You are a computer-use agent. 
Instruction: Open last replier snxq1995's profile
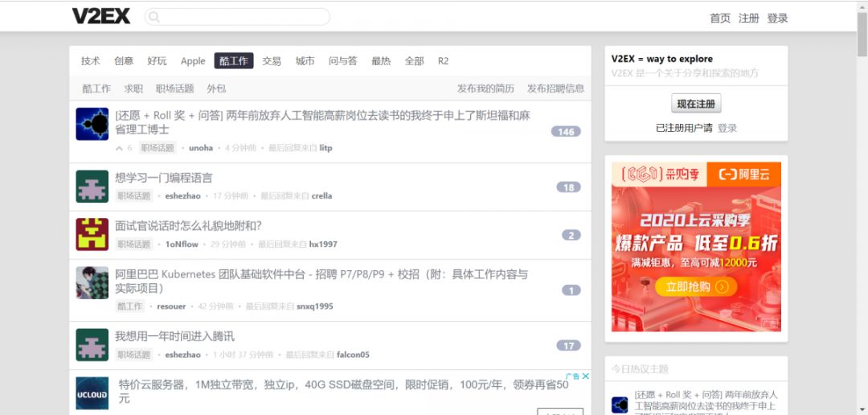pyautogui.click(x=315, y=306)
